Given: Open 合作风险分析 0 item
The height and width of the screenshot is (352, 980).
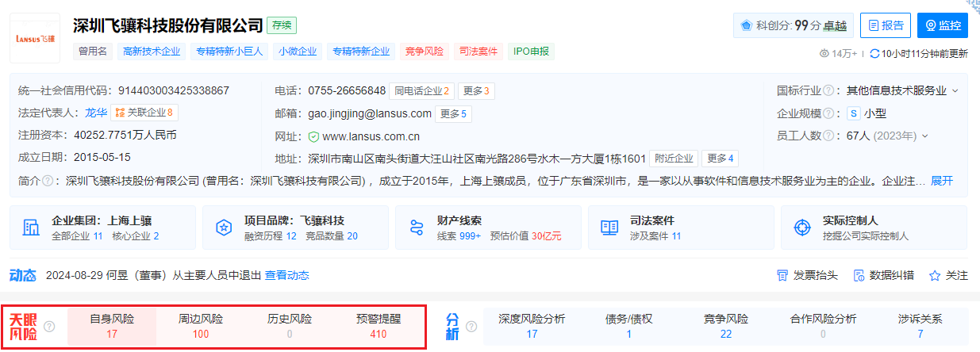Looking at the screenshot, I should coord(823,326).
